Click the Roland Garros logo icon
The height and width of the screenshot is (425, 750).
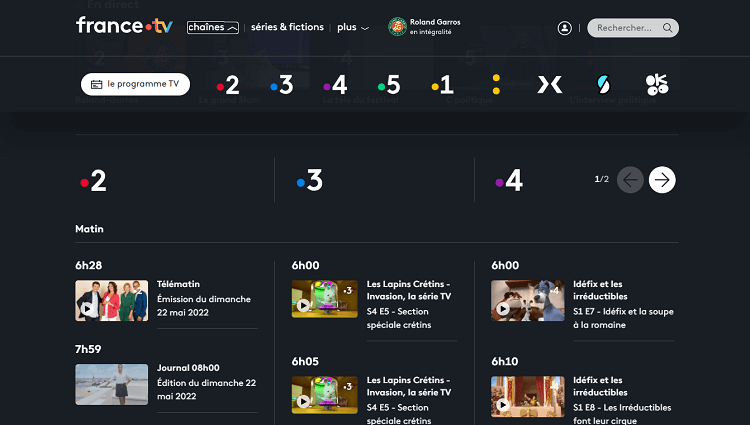point(397,27)
